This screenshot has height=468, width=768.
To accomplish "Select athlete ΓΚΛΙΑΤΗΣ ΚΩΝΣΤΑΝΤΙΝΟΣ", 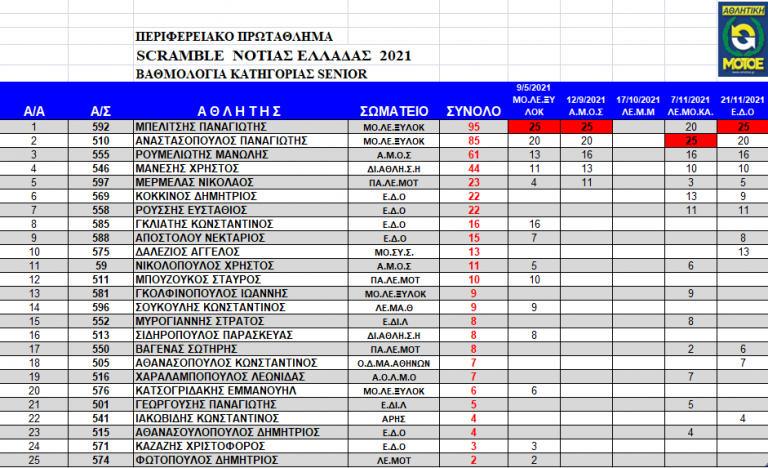I will point(204,224).
